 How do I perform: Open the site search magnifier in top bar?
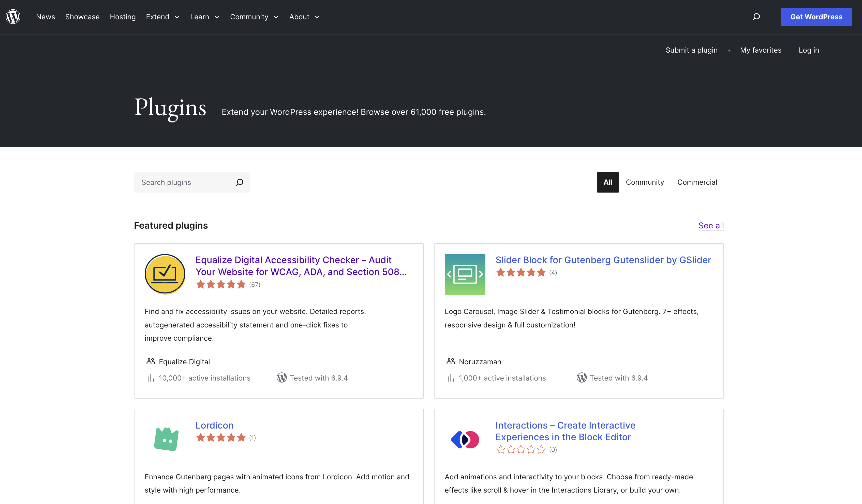pyautogui.click(x=756, y=17)
